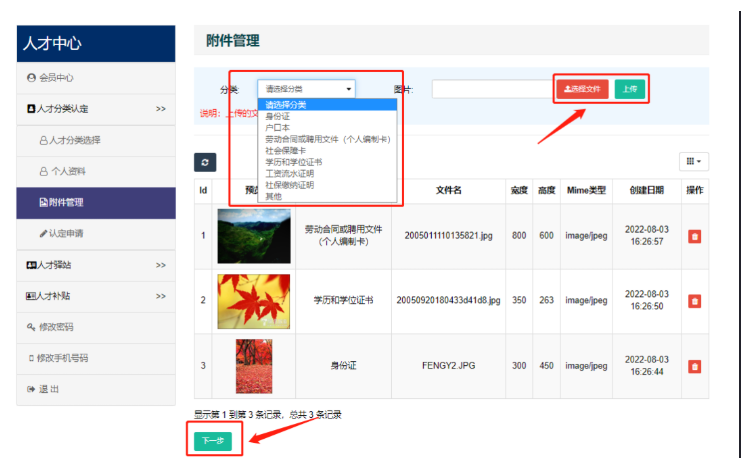The image size is (756, 471).
Task: Open 认定申请 sidebar item
Action: pyautogui.click(x=96, y=234)
